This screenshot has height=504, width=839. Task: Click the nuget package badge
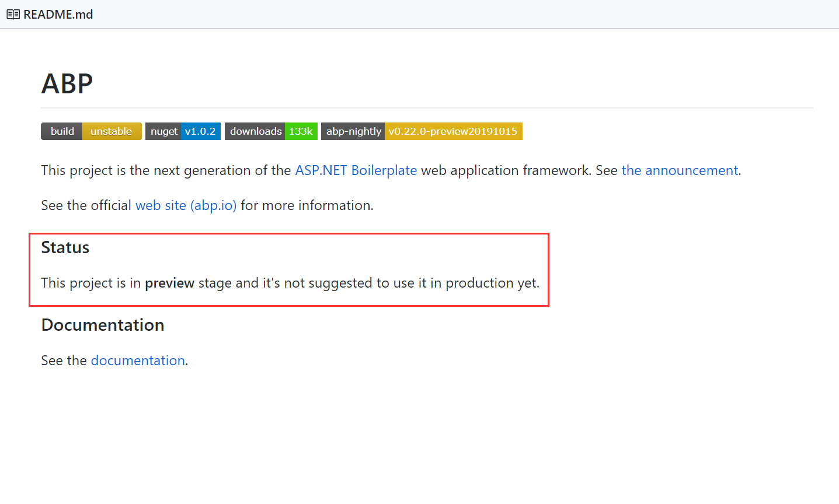162,131
